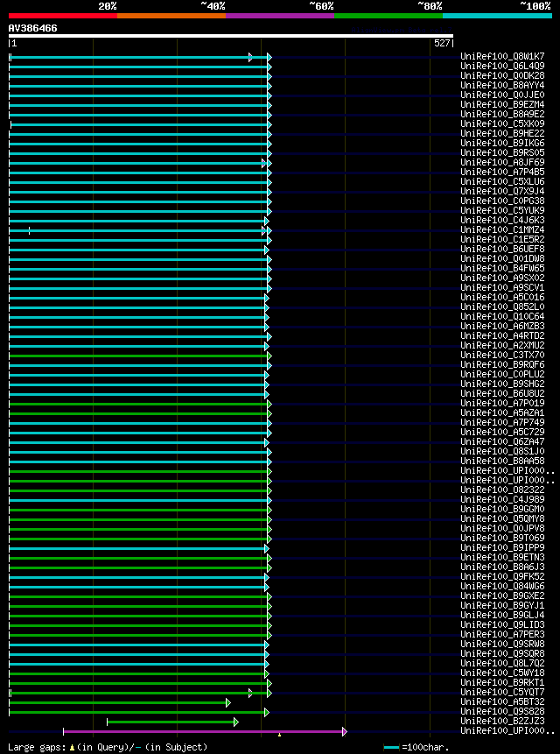560x754 pixels.
Task: Select the UniRef100_B9HE22 label
Action: 502,133
